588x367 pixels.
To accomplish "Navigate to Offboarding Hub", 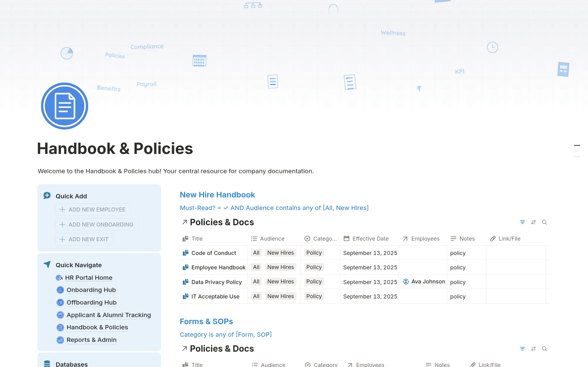I will [92, 302].
